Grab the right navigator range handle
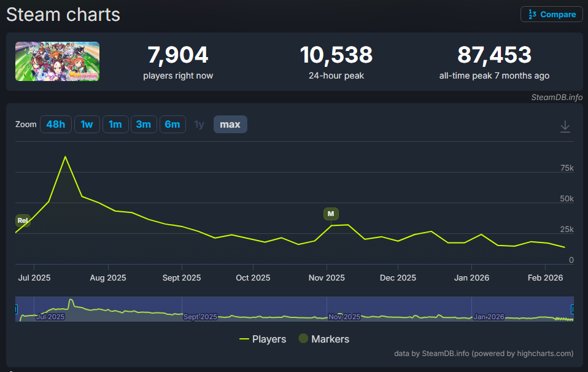This screenshot has width=588, height=372. pos(573,309)
